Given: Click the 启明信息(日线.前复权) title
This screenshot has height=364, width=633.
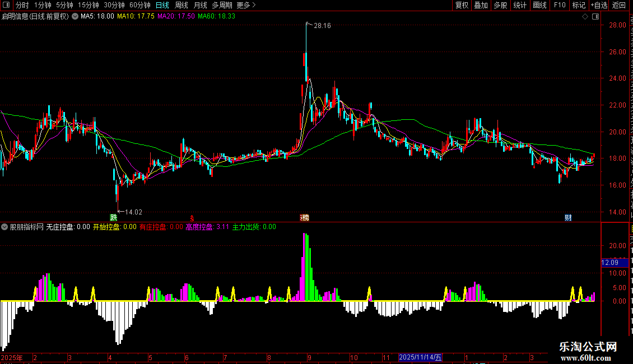Looking at the screenshot, I should coord(35,17).
